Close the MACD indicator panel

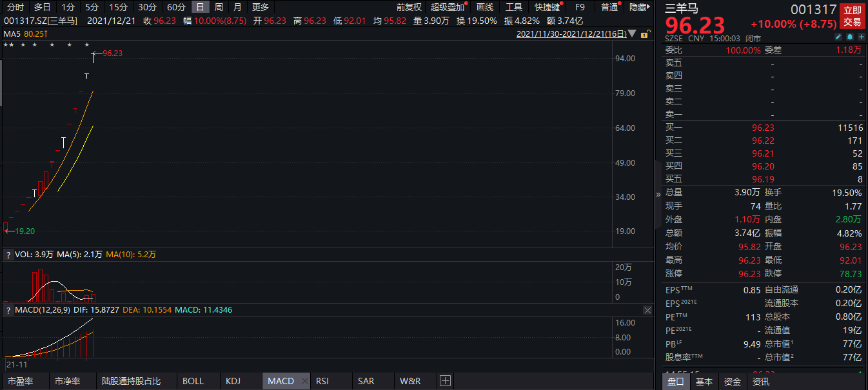647,310
